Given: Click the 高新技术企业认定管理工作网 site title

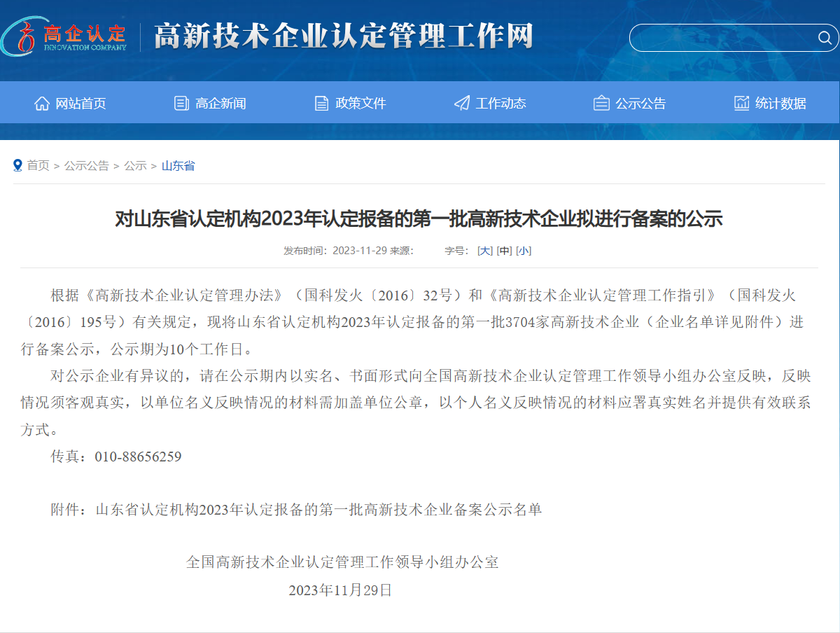Looking at the screenshot, I should (x=343, y=36).
